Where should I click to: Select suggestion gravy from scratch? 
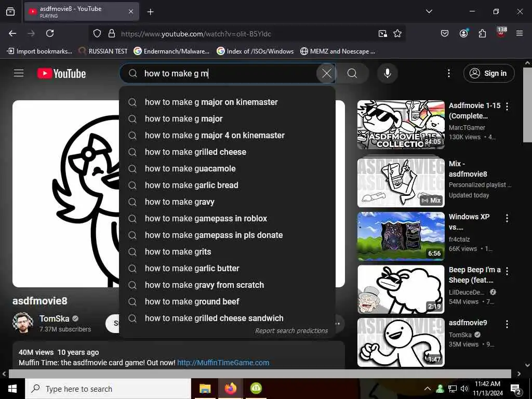pyautogui.click(x=228, y=285)
